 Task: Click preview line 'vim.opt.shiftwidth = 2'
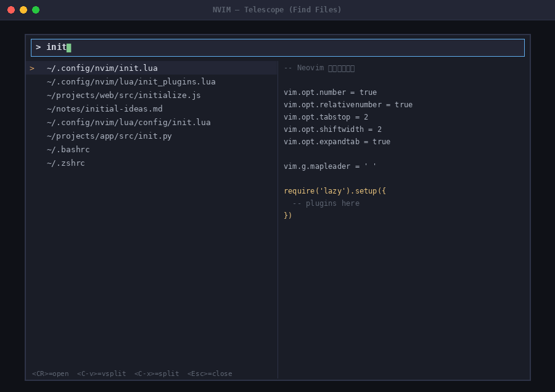(333, 129)
